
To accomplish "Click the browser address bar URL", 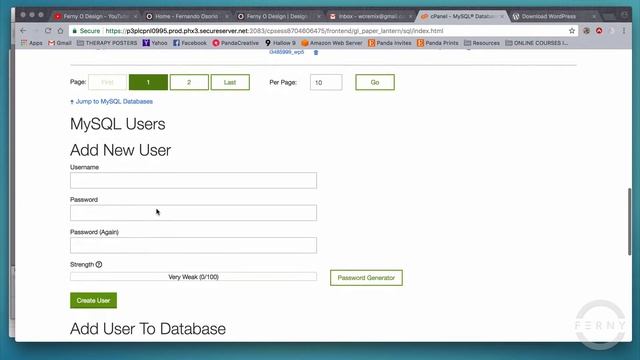I will pyautogui.click(x=274, y=31).
